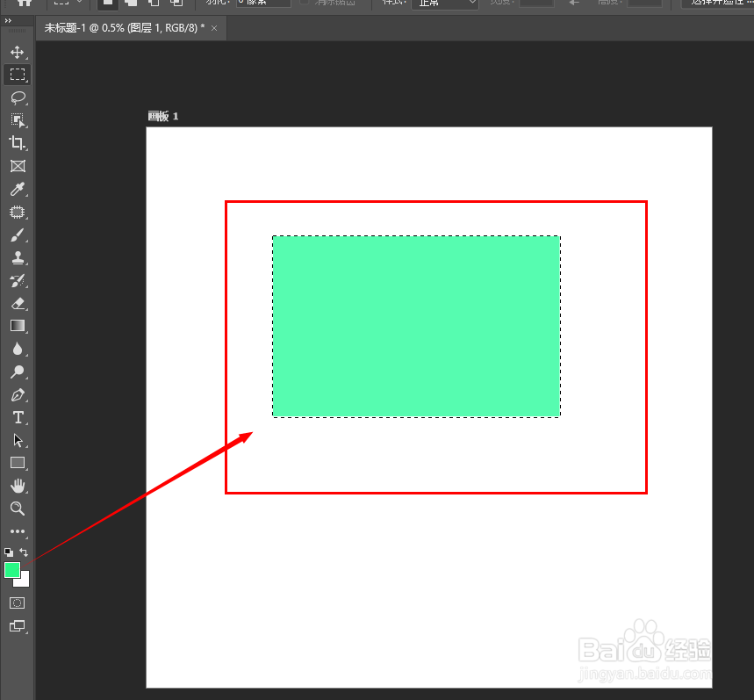
Task: Select the Brush tool
Action: tap(18, 235)
